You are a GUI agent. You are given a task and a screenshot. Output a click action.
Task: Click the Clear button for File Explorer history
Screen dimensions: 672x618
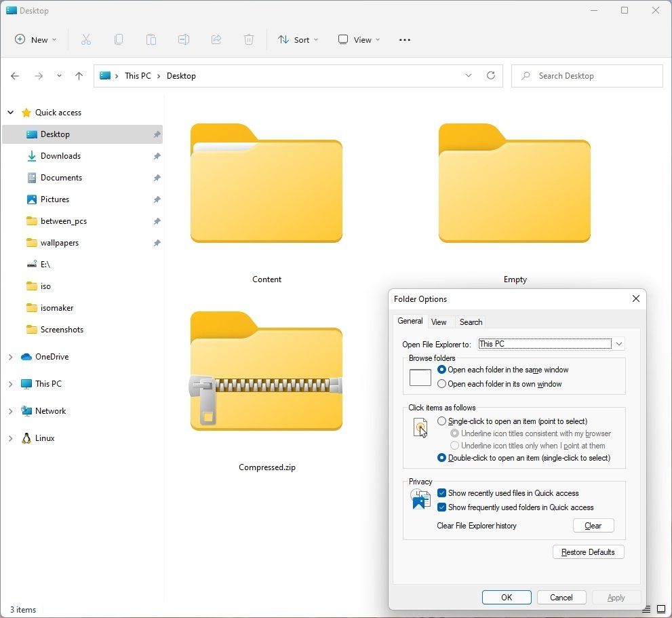click(x=593, y=526)
